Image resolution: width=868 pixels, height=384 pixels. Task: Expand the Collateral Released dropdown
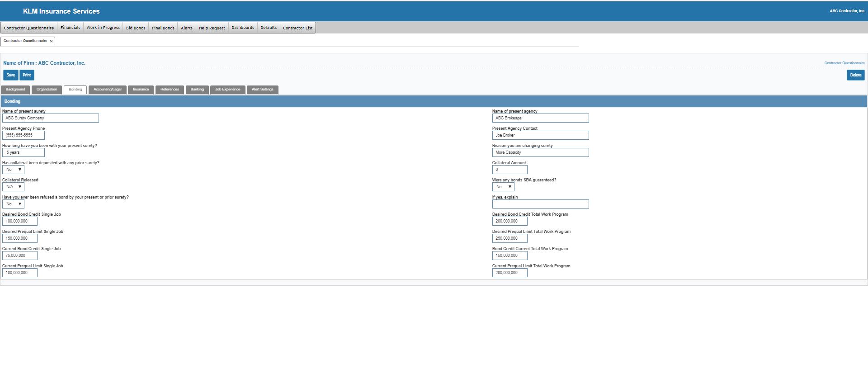[x=13, y=187]
